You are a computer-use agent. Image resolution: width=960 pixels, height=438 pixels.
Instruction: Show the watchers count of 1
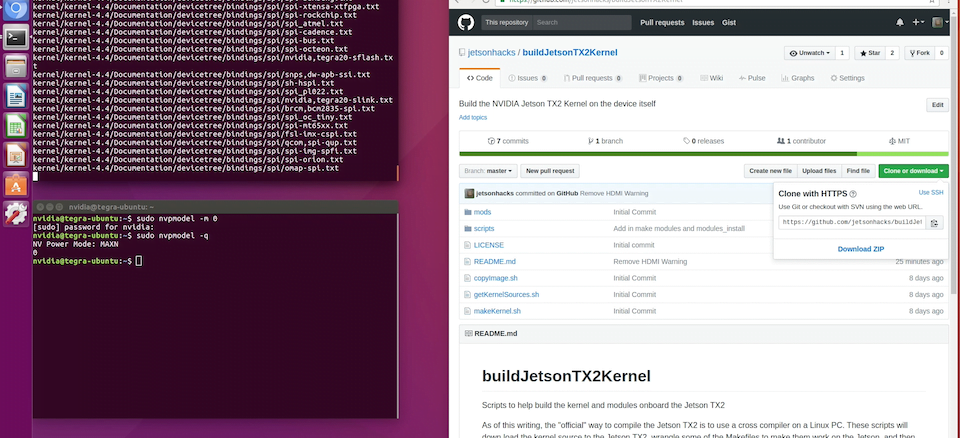[x=842, y=53]
